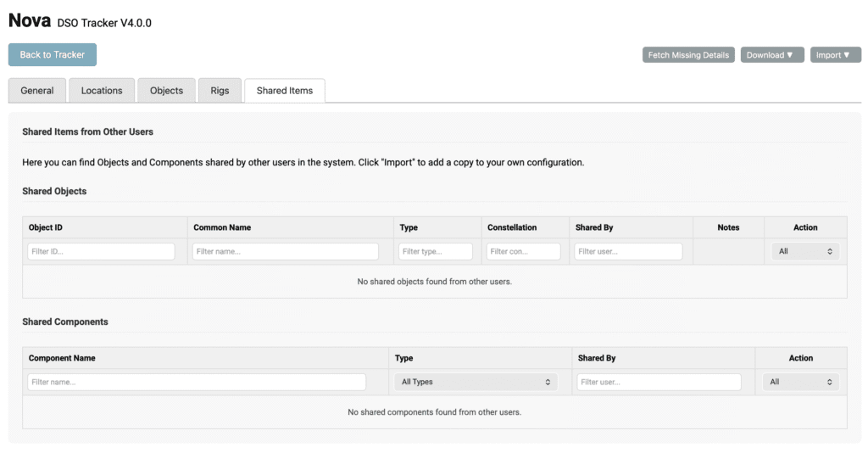Switch to the Locations tab
This screenshot has width=868, height=470.
[x=102, y=90]
